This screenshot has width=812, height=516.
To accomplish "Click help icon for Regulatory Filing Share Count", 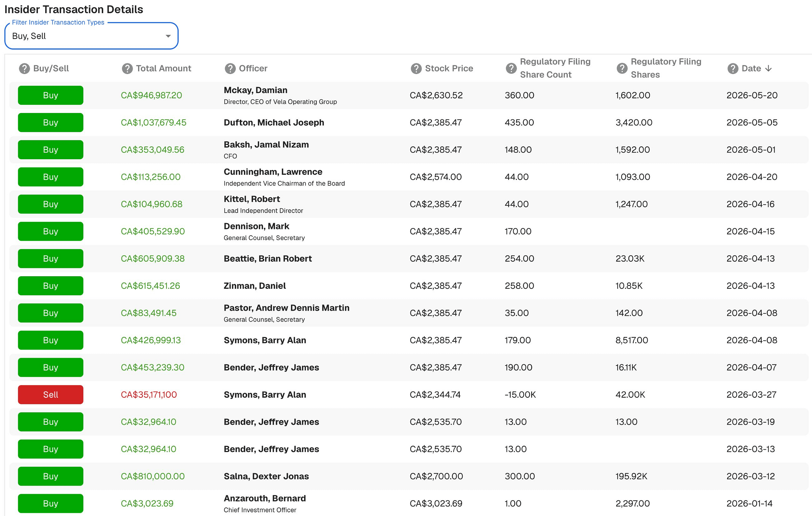I will point(511,68).
